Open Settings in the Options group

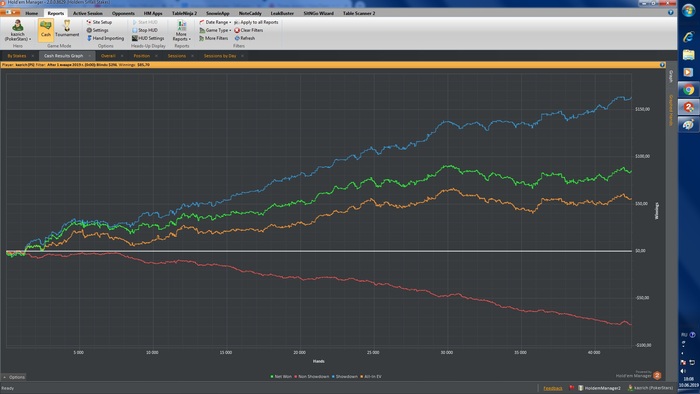97,30
